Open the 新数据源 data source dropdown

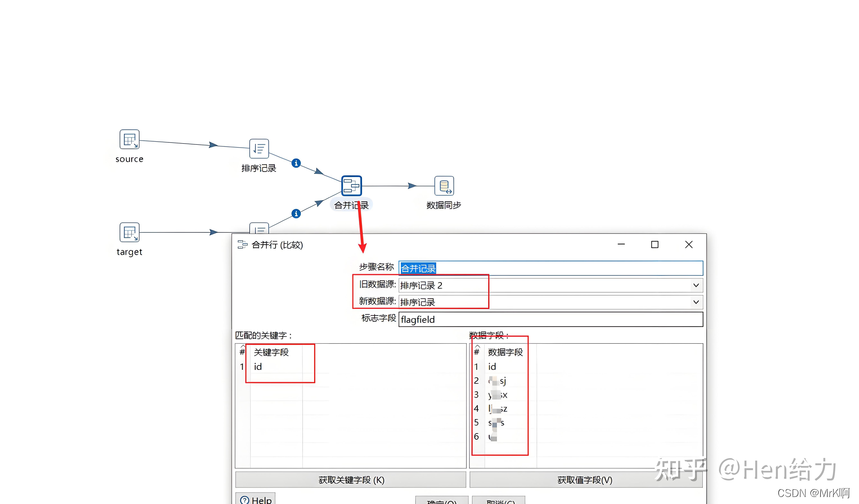click(696, 302)
